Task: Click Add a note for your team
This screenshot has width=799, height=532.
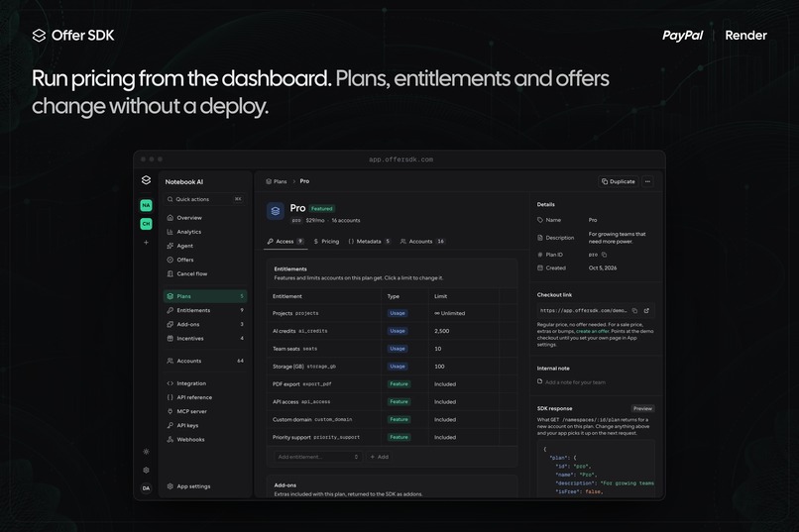Action: click(x=575, y=382)
